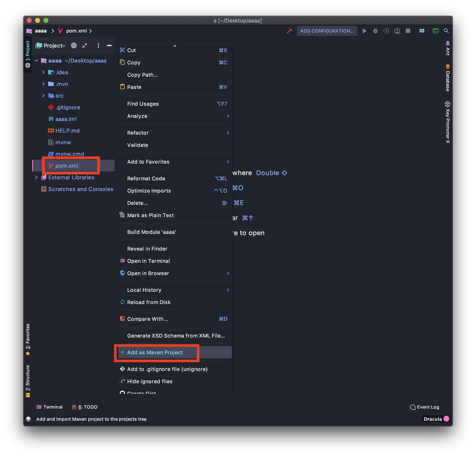Click Run with Coverage icon
The width and height of the screenshot is (476, 457).
click(x=386, y=31)
